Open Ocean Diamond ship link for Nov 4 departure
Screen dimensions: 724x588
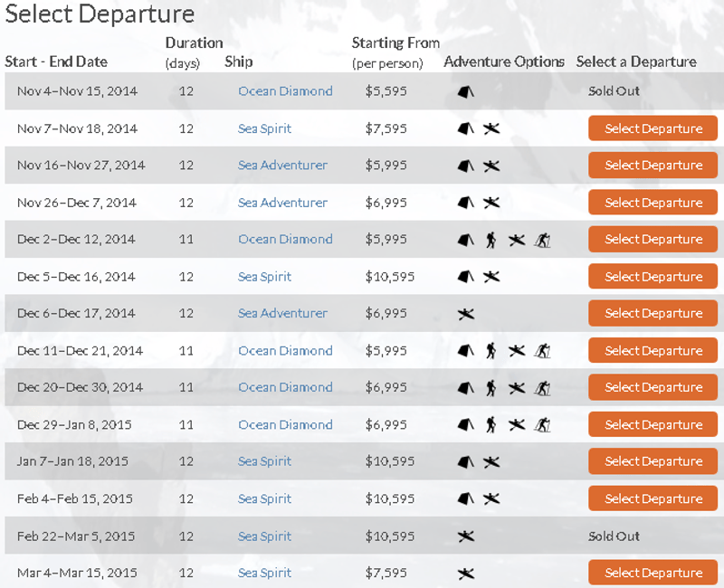(x=285, y=91)
